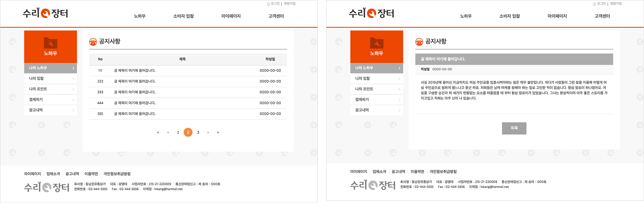644x203 pixels.
Task: Click 회원가입 link on the detail page
Action: (616, 4)
